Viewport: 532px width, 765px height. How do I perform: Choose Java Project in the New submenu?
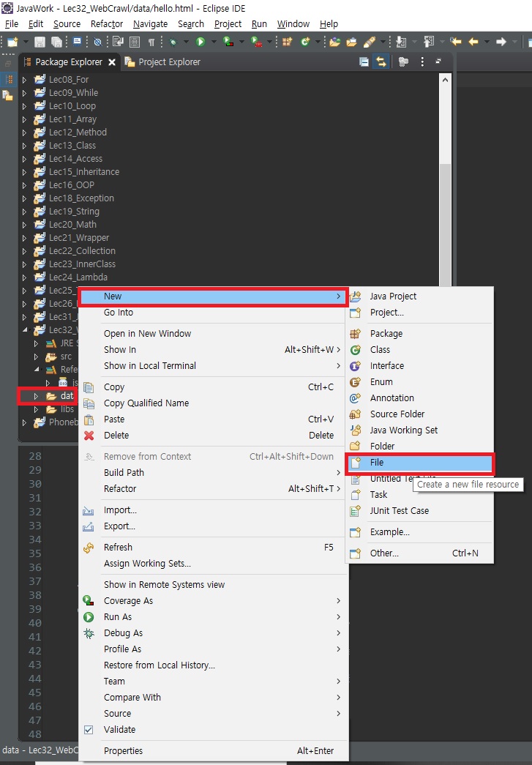point(420,296)
